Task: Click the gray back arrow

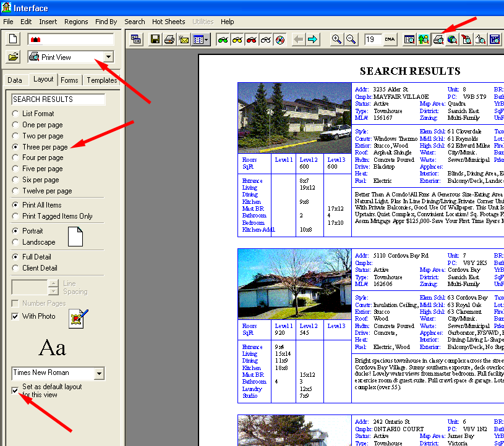Action: [298, 40]
